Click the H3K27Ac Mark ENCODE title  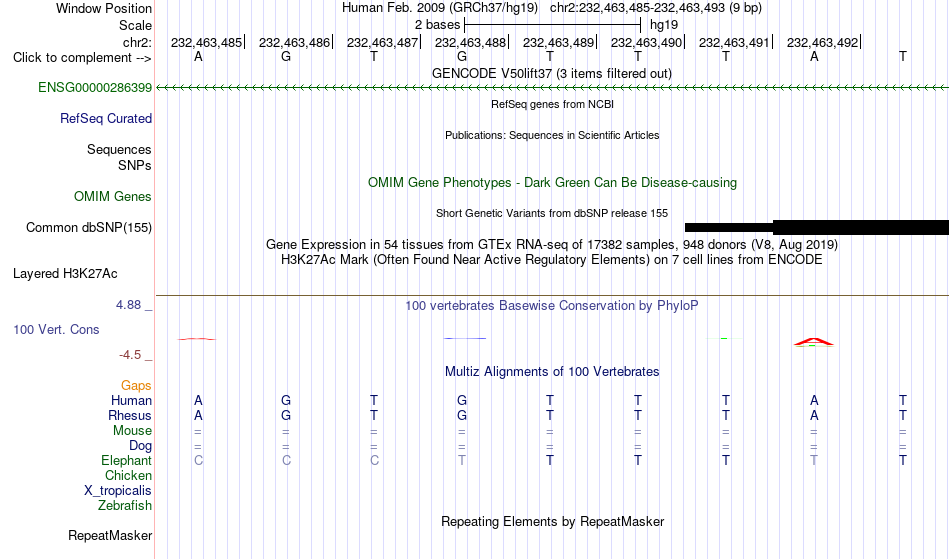click(x=552, y=260)
